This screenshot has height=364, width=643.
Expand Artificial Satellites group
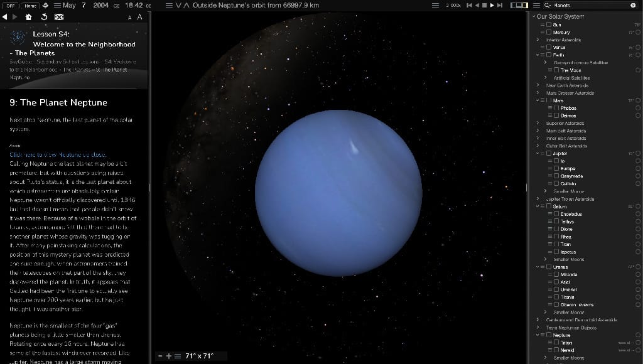(x=546, y=77)
